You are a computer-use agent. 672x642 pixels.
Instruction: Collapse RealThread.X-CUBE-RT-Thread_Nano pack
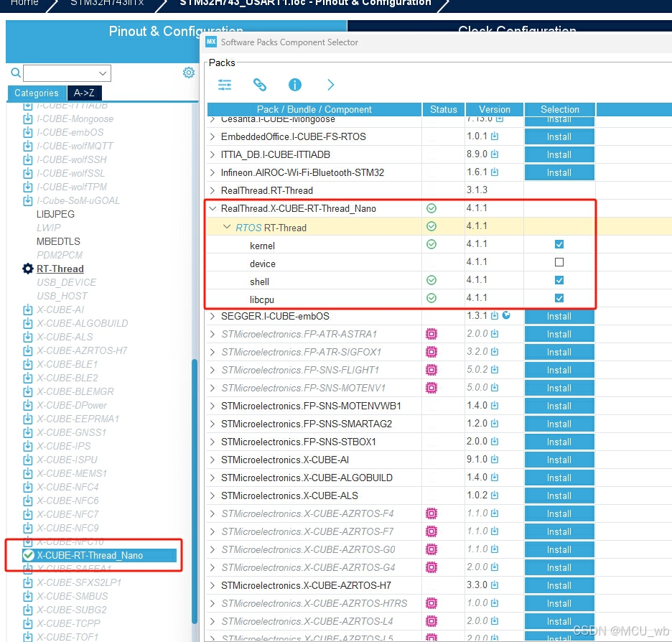pos(213,208)
